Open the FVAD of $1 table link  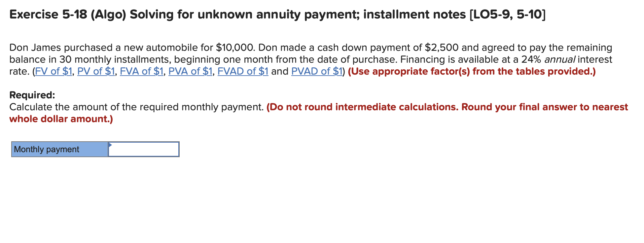pyautogui.click(x=242, y=71)
